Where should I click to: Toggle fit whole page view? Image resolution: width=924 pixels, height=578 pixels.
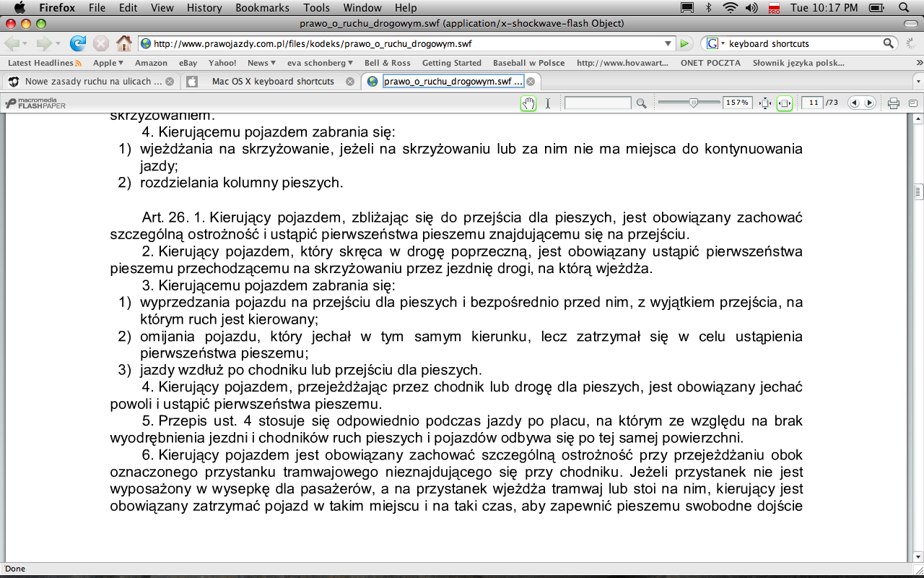(x=765, y=103)
